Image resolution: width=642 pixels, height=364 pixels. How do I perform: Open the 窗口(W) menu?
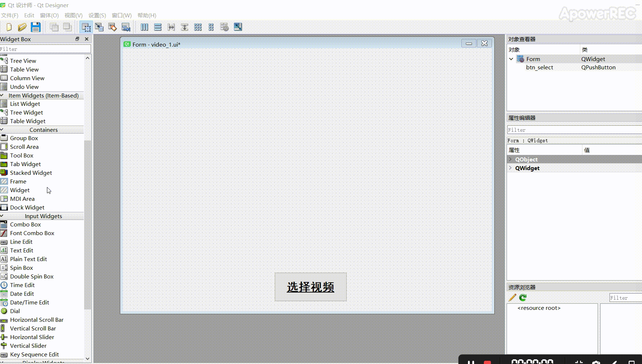(121, 15)
